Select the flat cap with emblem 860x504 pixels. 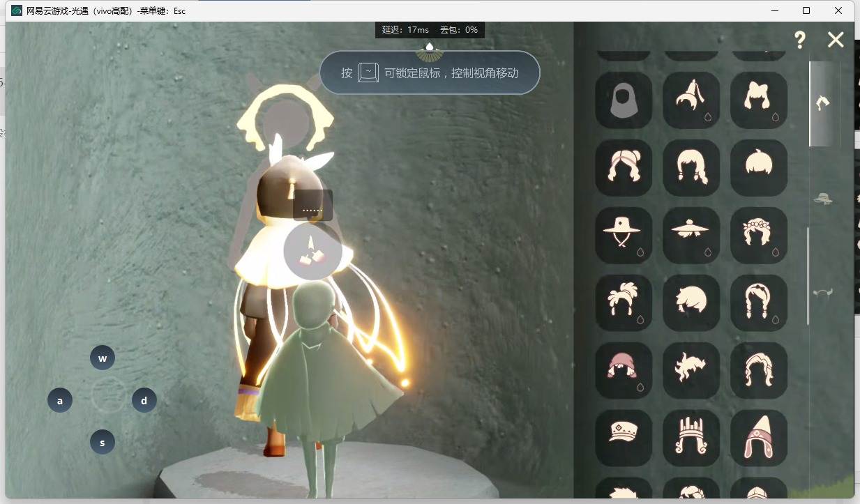click(624, 438)
